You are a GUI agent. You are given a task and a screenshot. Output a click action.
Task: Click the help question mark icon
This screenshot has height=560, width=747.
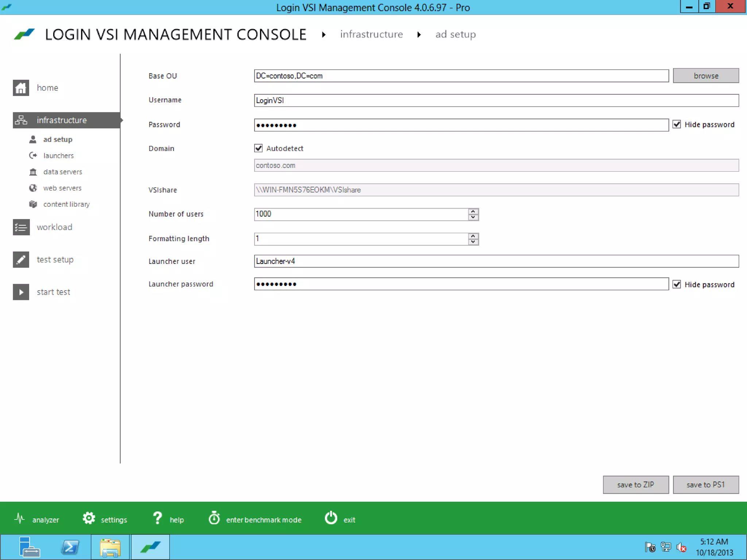pos(157,518)
